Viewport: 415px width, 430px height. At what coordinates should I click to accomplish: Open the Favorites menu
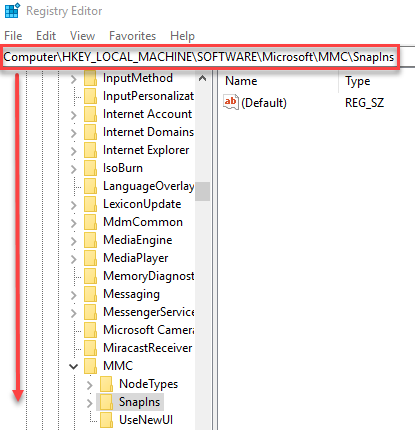133,36
